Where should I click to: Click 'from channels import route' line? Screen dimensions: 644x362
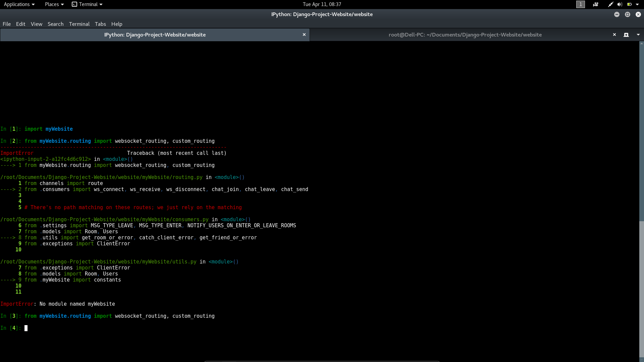tap(64, 183)
